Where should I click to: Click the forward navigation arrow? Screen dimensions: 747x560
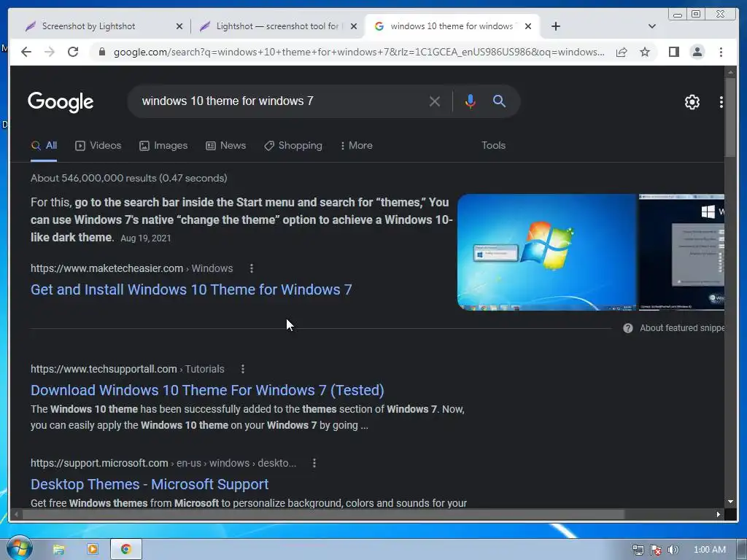pyautogui.click(x=50, y=52)
